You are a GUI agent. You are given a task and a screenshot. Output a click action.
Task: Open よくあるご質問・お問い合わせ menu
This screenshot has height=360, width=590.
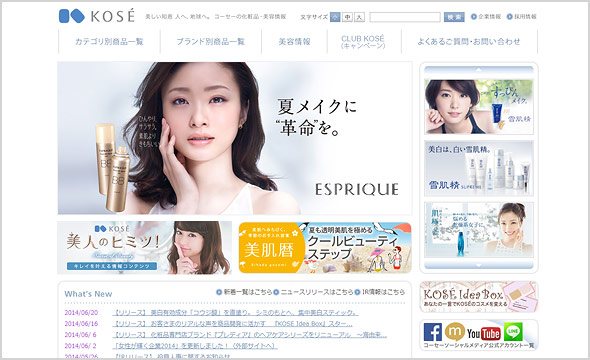coord(469,41)
